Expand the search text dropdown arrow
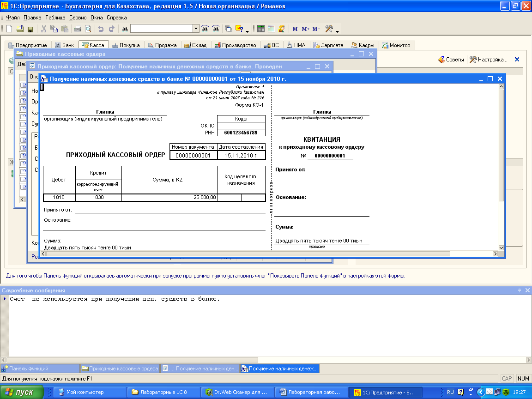 point(196,29)
